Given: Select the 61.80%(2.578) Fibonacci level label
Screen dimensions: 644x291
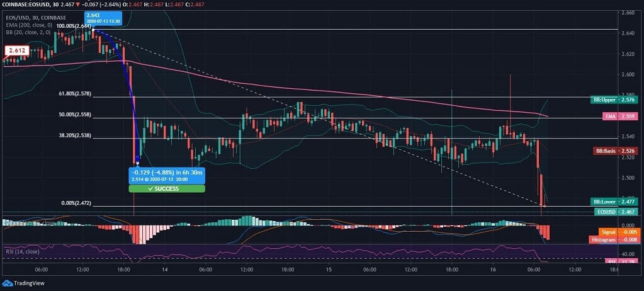Looking at the screenshot, I should pos(75,94).
